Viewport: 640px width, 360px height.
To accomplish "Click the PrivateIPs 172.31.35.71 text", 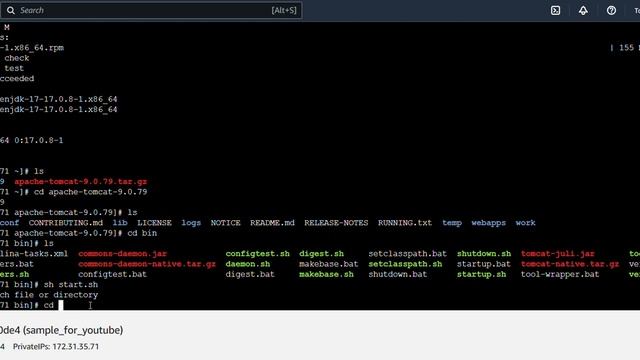I will [x=56, y=347].
